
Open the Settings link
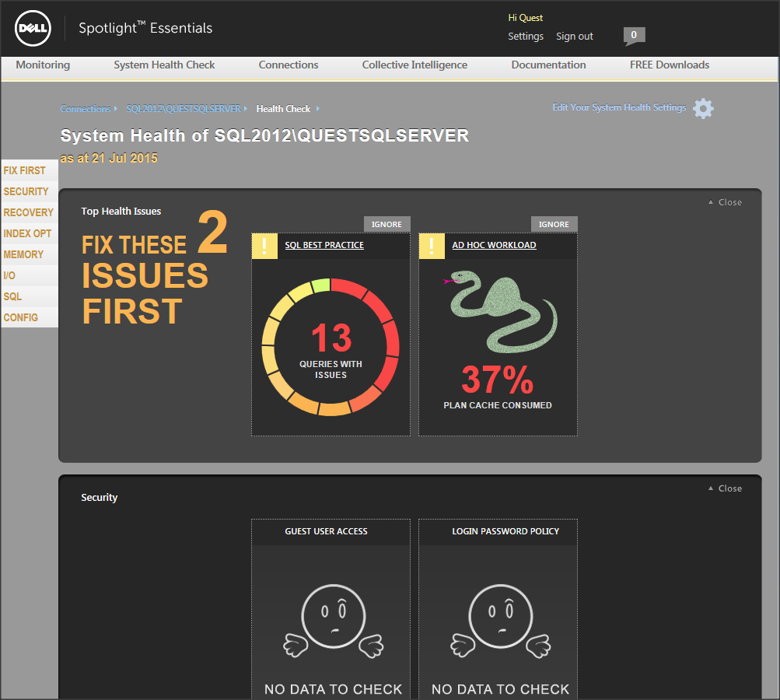(526, 37)
